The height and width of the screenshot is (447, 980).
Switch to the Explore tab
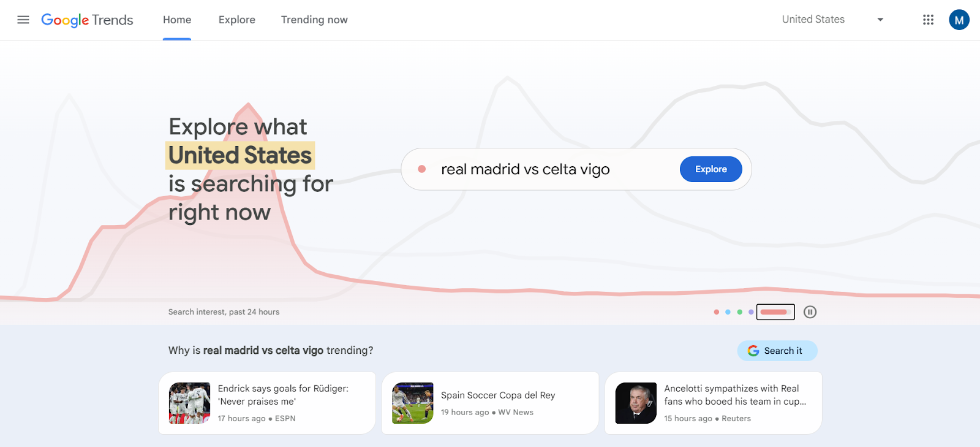(236, 19)
